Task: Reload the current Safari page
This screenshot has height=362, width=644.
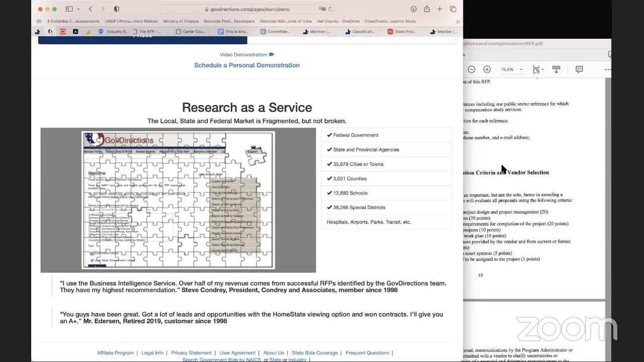Action: 330,9
